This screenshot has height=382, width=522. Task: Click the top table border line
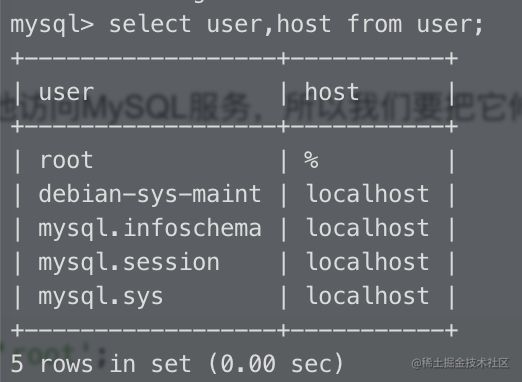click(x=234, y=59)
